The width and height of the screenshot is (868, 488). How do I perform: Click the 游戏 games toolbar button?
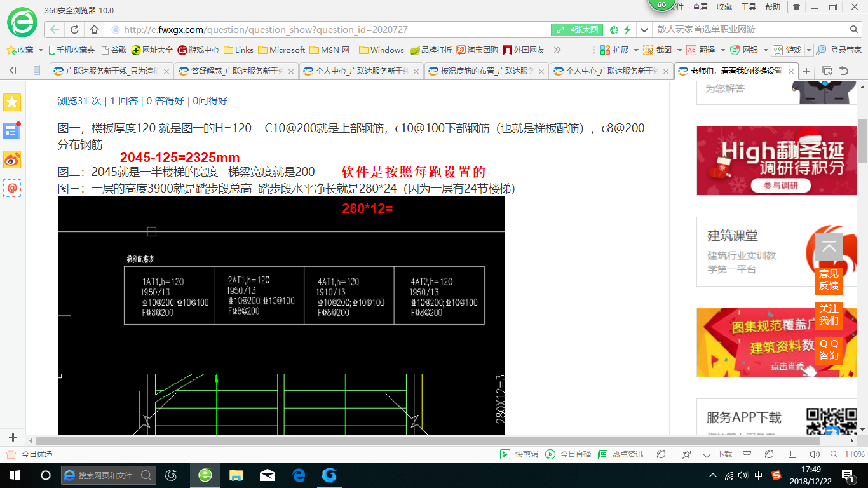(787, 50)
